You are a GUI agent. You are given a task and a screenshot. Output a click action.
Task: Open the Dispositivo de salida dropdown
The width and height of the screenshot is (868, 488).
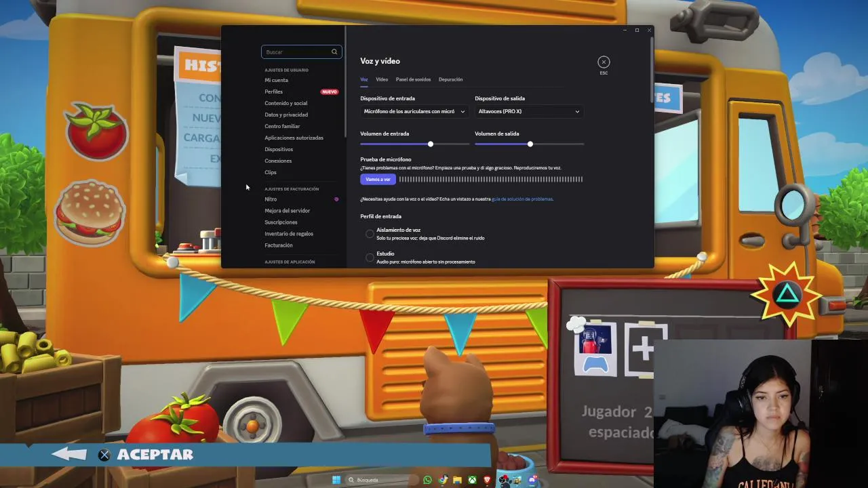(529, 111)
